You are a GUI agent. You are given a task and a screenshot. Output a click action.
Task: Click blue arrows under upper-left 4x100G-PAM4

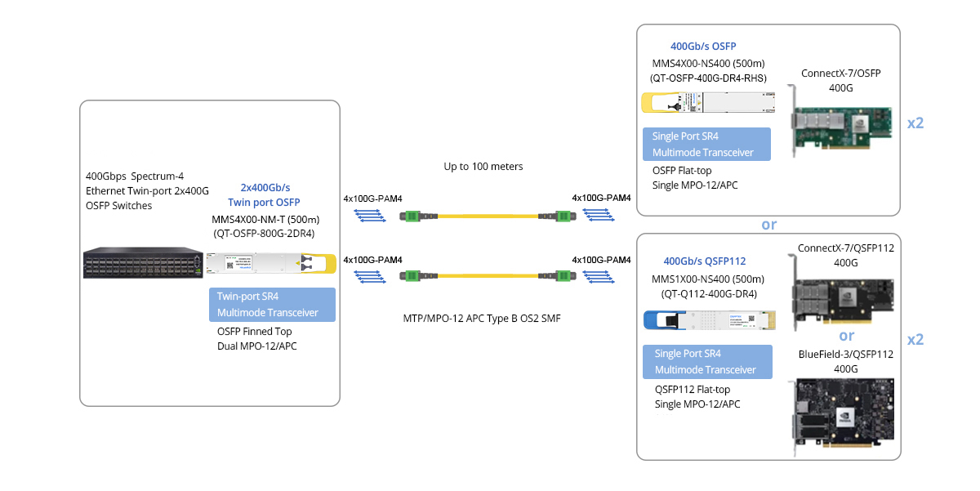click(x=371, y=216)
